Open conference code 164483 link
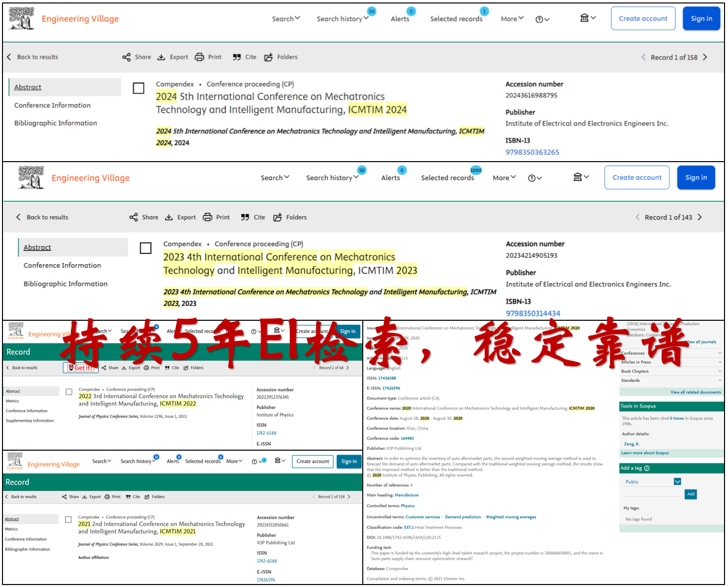Screen dimensions: 728x587 click(x=407, y=438)
